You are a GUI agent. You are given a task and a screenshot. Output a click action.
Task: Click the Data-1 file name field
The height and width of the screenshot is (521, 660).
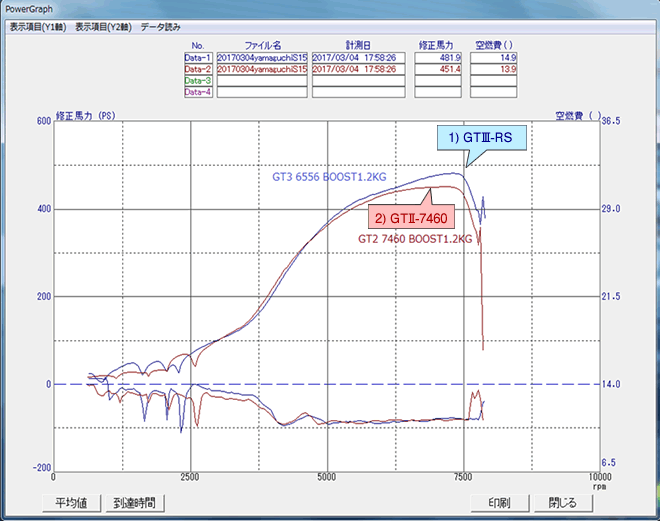click(x=260, y=58)
